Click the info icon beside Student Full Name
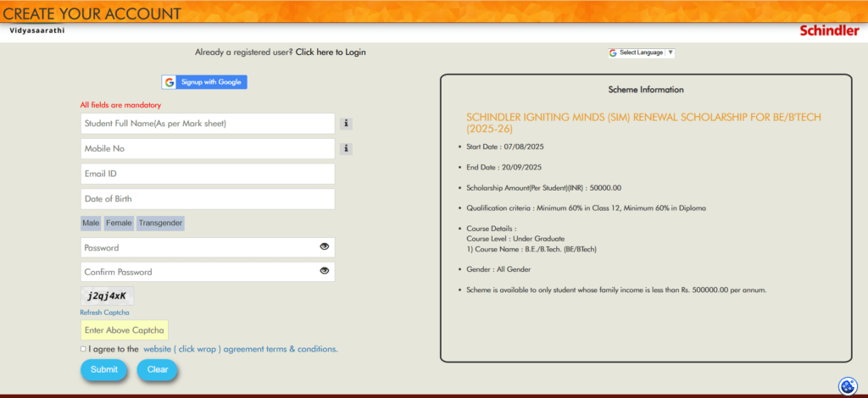The image size is (868, 398). pos(346,124)
